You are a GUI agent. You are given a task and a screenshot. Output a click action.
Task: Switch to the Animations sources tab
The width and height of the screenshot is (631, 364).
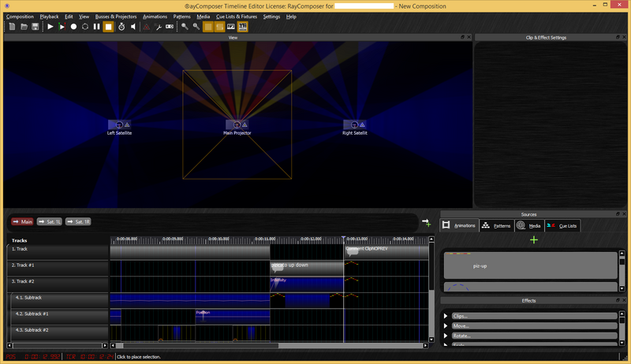coord(459,225)
